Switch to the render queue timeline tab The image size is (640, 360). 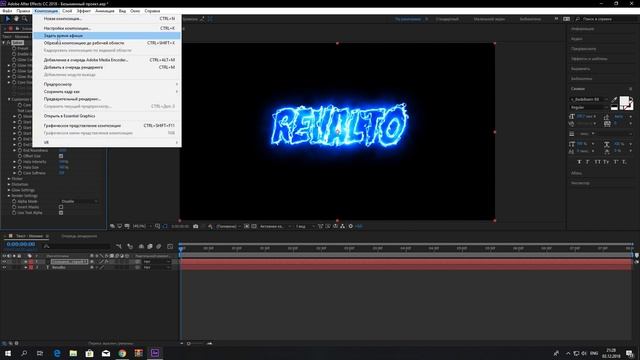pos(79,236)
